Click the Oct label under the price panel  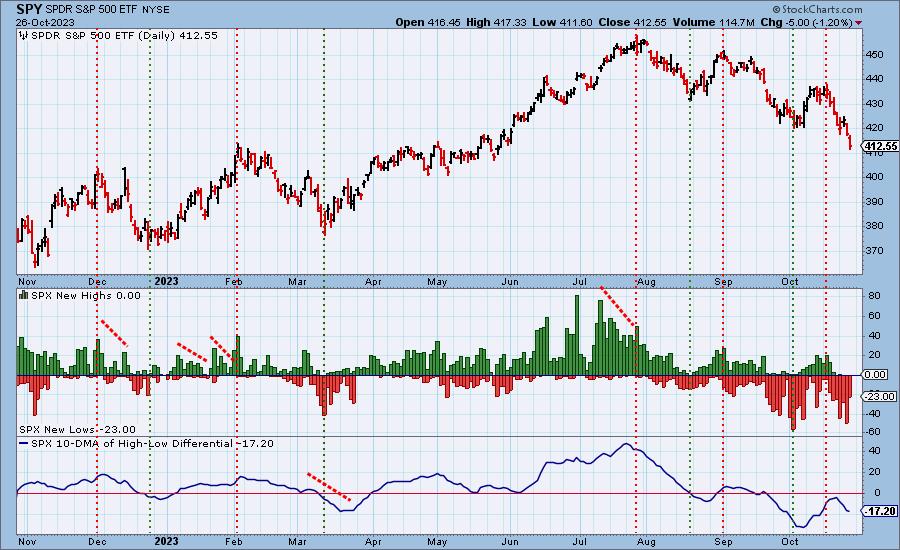790,282
